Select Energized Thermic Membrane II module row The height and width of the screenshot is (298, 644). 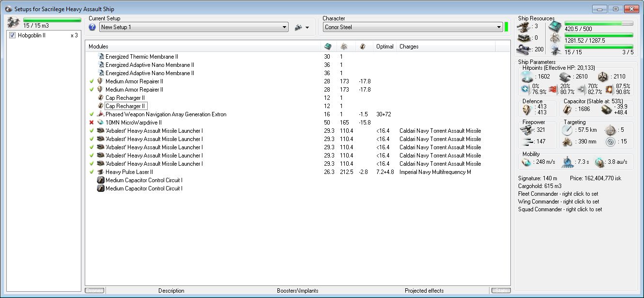(x=298, y=57)
